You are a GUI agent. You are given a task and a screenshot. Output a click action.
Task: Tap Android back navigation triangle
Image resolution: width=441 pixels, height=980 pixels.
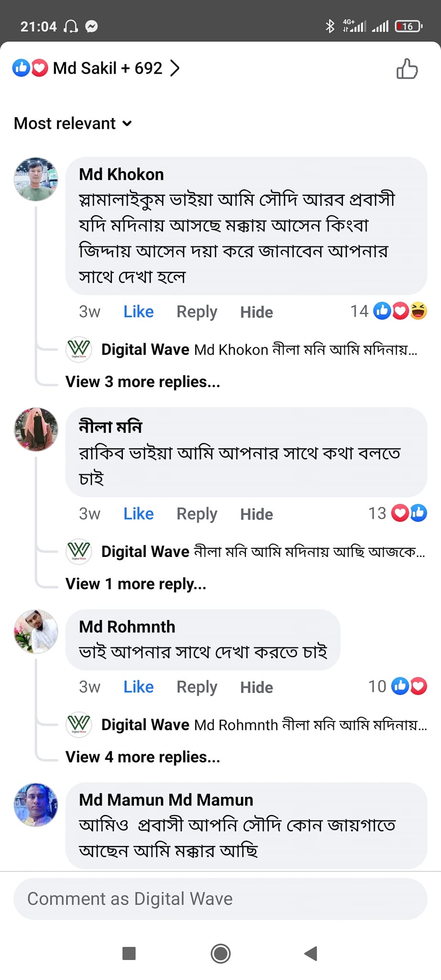click(311, 953)
